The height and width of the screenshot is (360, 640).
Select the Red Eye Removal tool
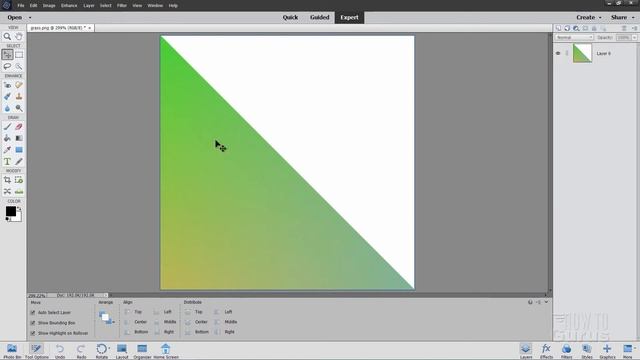7,85
